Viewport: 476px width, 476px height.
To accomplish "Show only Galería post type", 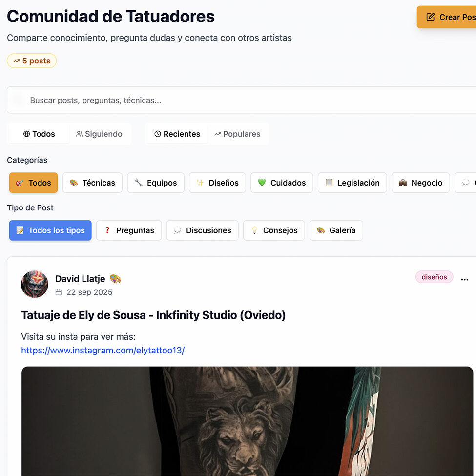I will [336, 230].
